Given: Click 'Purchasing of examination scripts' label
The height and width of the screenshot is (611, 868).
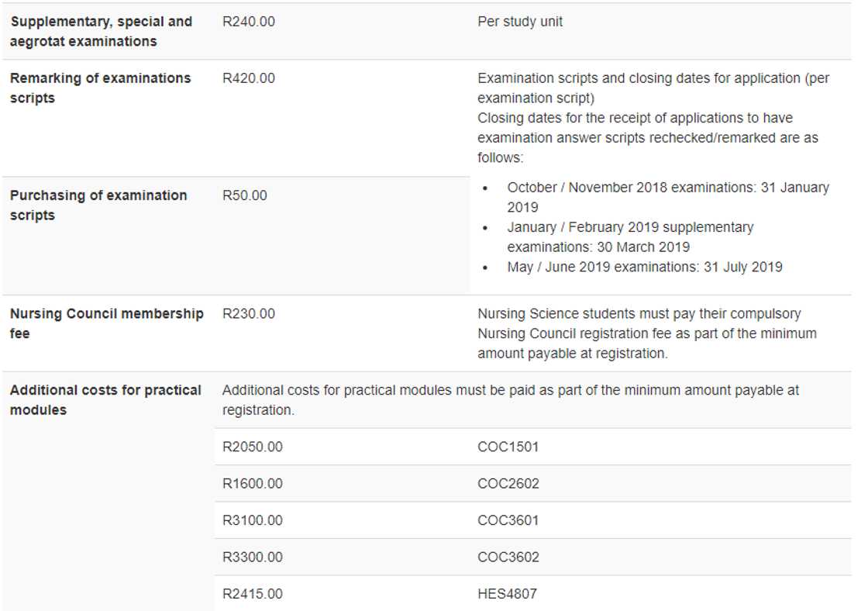Looking at the screenshot, I should [x=98, y=205].
